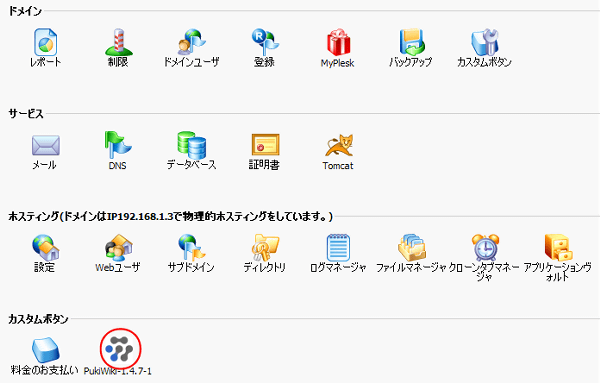Open the Tomcat cat icon
Viewport: 600px width, 383px height.
pyautogui.click(x=339, y=145)
